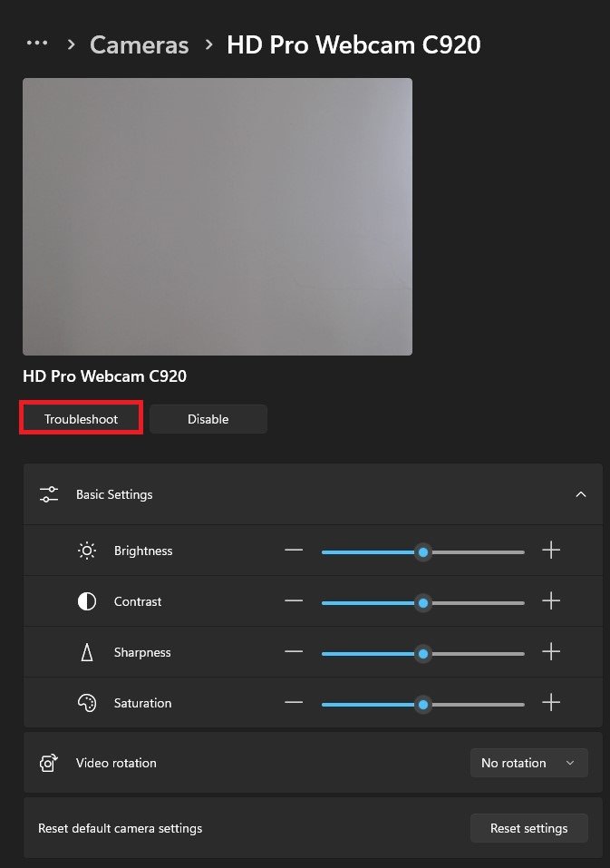Go back to Cameras breadcrumb
The height and width of the screenshot is (868, 610).
(140, 44)
